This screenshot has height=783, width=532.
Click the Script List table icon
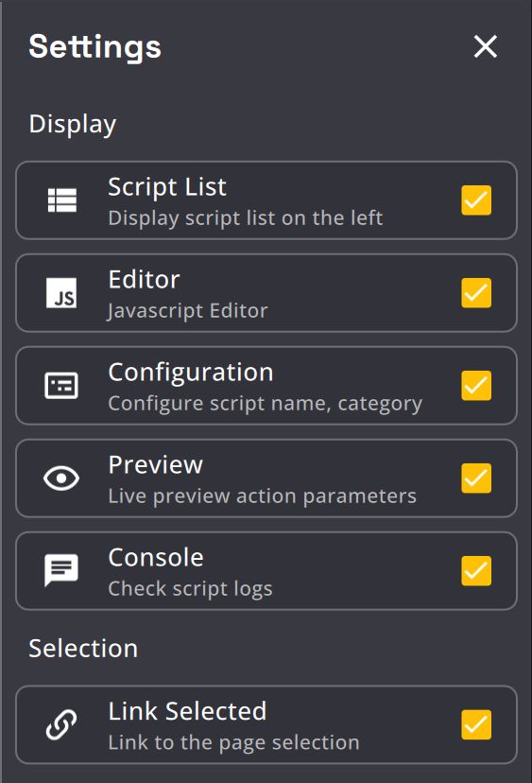[61, 200]
